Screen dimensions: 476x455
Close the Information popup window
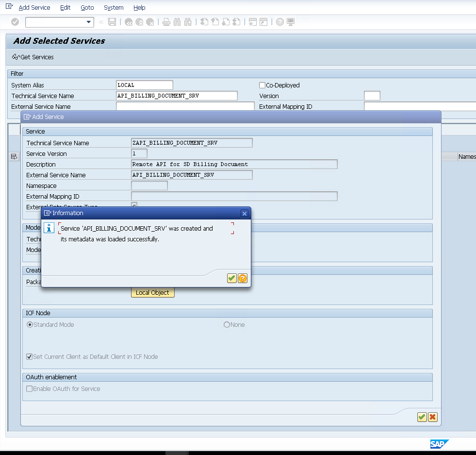pyautogui.click(x=245, y=213)
